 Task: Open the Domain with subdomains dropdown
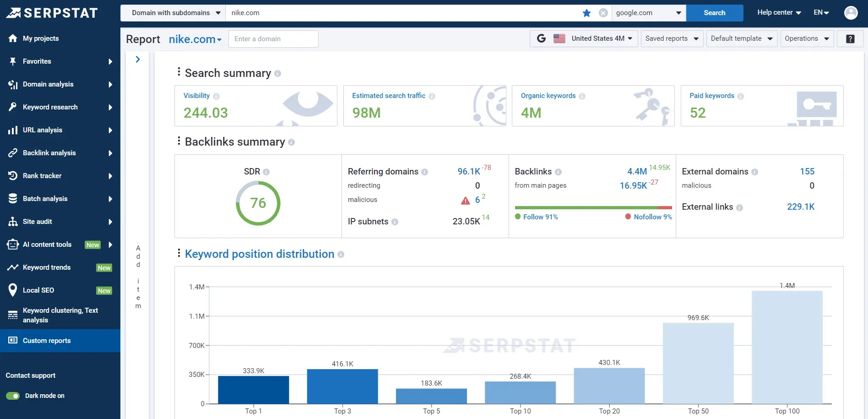tap(173, 13)
